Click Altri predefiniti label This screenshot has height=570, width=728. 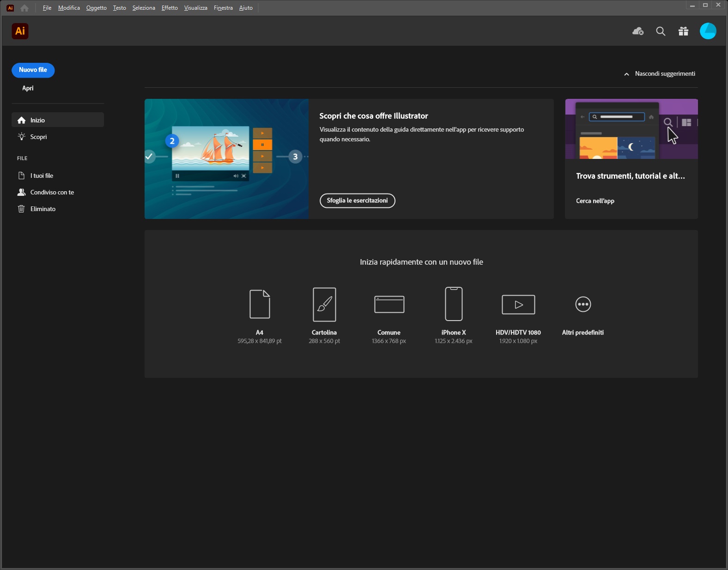583,333
